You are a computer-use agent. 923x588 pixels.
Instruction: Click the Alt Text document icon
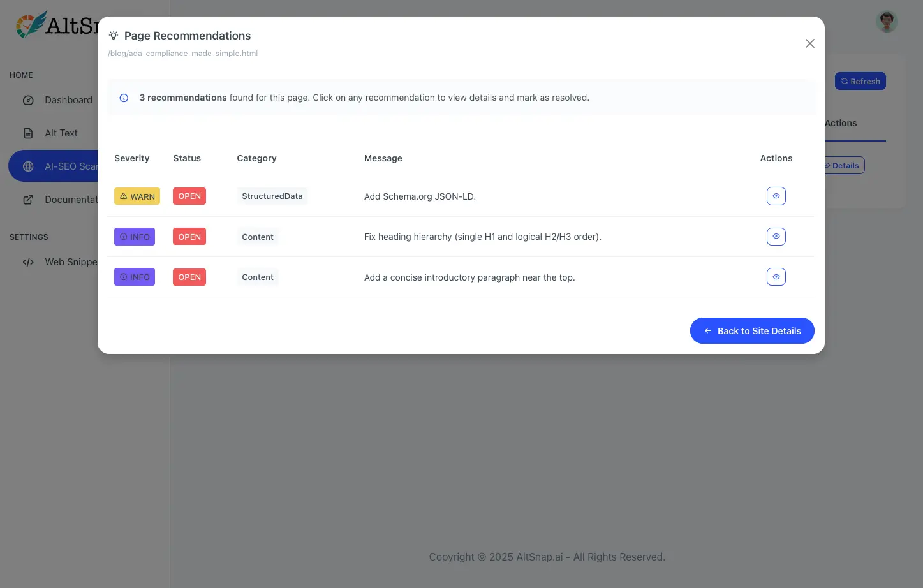tap(28, 133)
